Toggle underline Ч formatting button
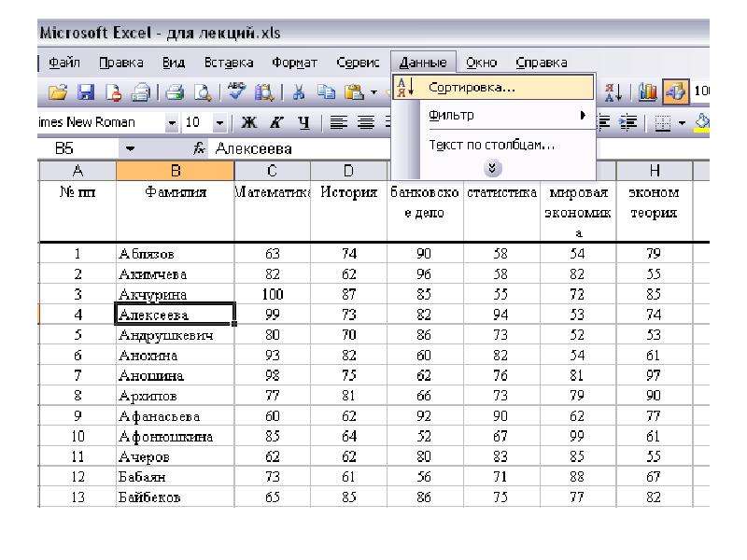The width and height of the screenshot is (747, 560). [x=303, y=123]
